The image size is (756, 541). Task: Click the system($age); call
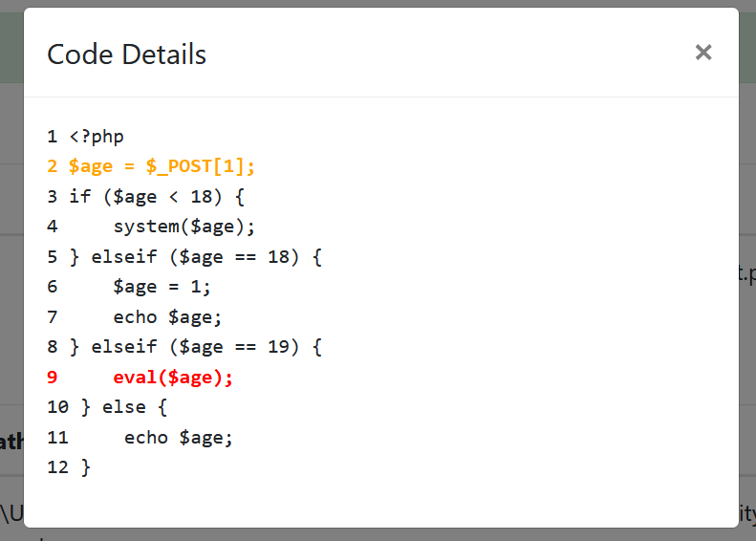[184, 227]
